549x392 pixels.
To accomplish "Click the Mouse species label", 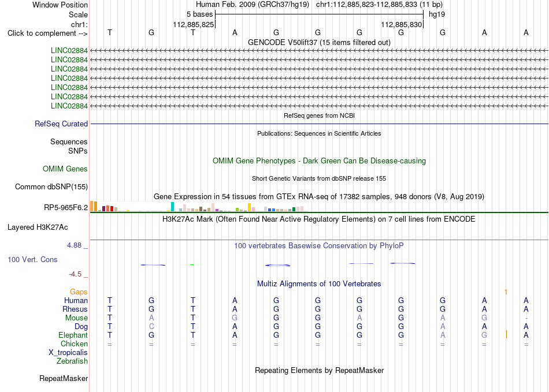I will pyautogui.click(x=76, y=318).
